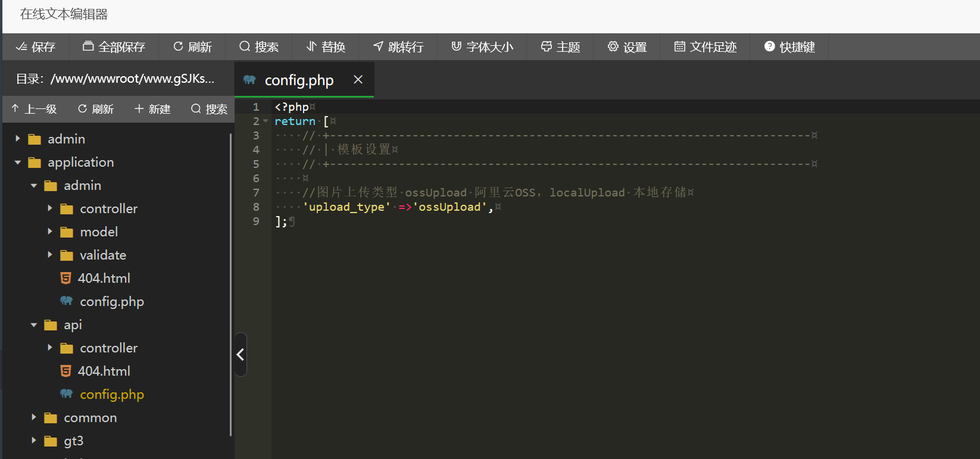
Task: Refresh the file tree with the sidebar 刷新 button
Action: (95, 109)
